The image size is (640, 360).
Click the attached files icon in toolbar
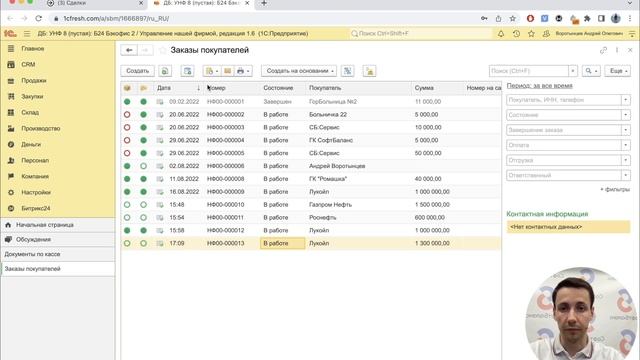[x=369, y=71]
